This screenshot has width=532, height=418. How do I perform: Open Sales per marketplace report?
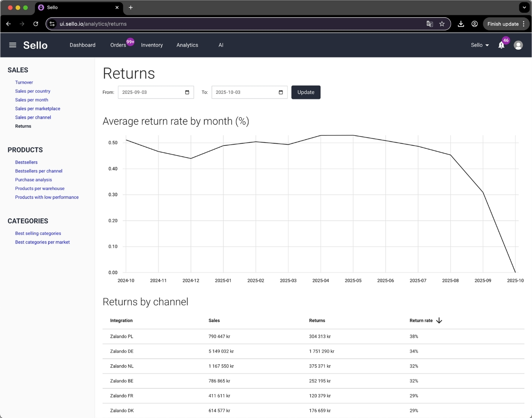[x=38, y=109]
